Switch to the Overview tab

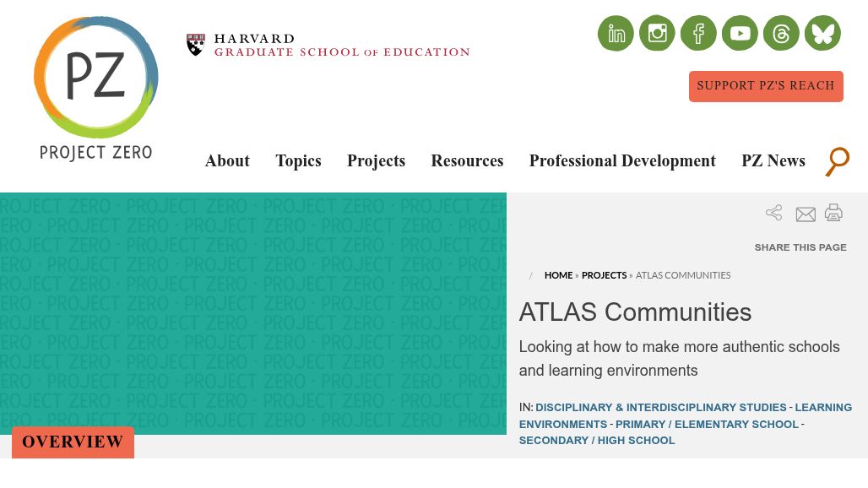[73, 442]
